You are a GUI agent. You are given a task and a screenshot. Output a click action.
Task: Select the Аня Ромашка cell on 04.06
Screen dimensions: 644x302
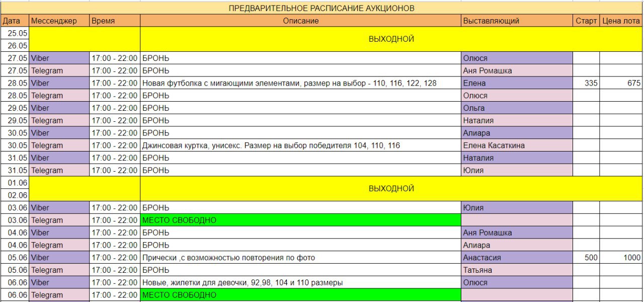[517, 233]
